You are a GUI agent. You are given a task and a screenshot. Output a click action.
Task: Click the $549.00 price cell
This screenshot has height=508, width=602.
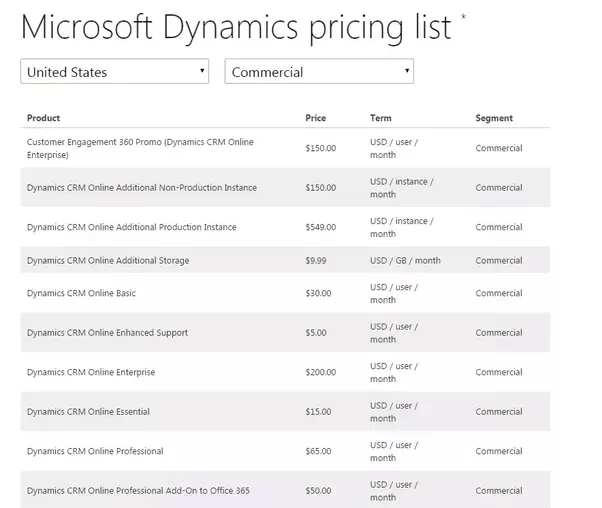[321, 227]
